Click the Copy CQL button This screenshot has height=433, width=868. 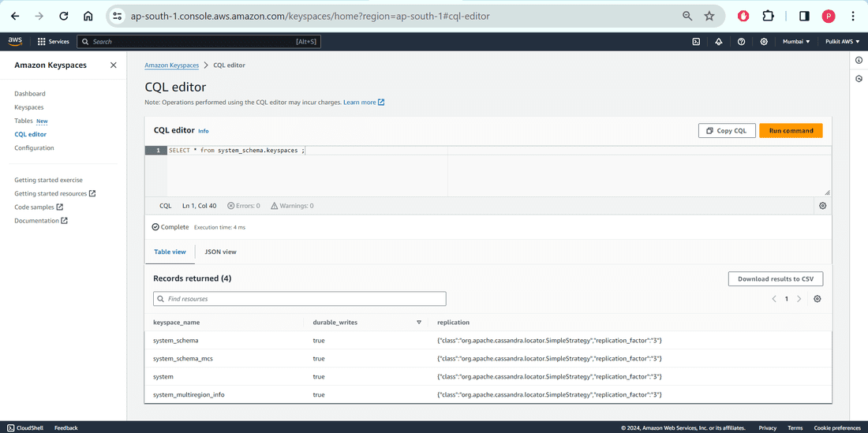726,130
